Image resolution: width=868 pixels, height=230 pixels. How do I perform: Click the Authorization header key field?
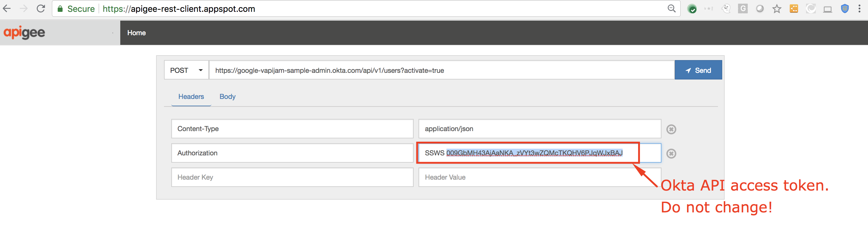(x=292, y=153)
